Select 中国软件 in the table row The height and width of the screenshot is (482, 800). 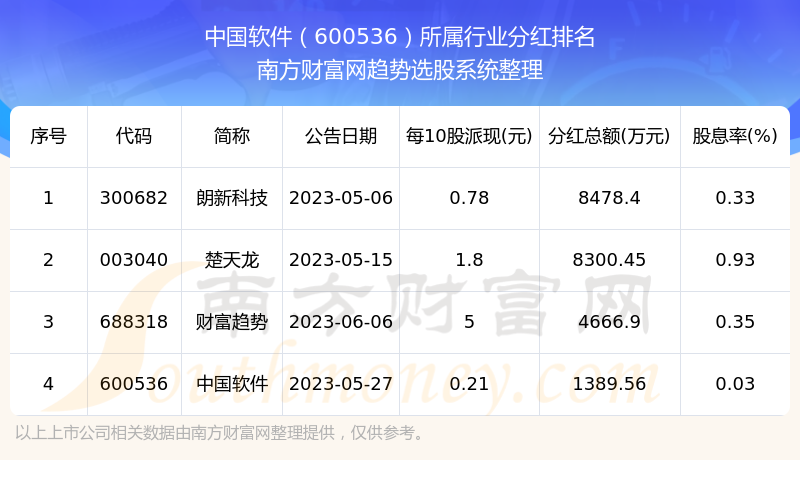pyautogui.click(x=232, y=383)
